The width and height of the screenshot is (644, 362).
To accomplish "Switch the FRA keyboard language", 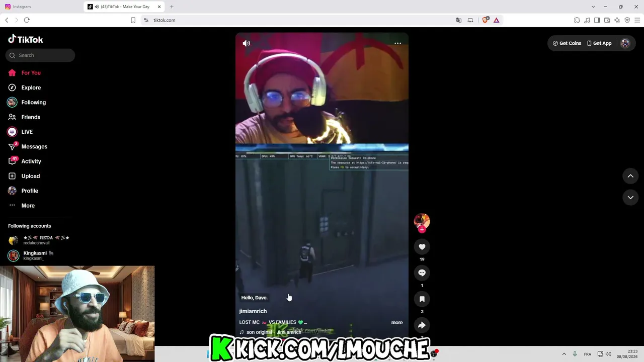I will pyautogui.click(x=588, y=354).
